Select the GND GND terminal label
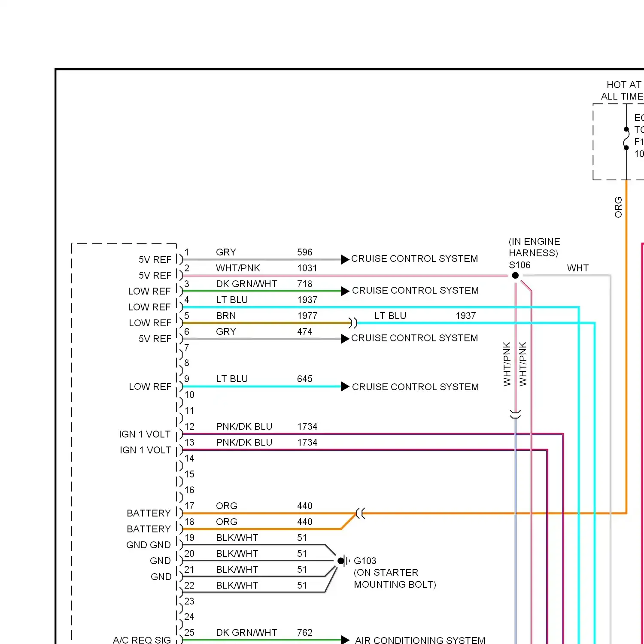Image resolution: width=644 pixels, height=644 pixels. tap(149, 545)
